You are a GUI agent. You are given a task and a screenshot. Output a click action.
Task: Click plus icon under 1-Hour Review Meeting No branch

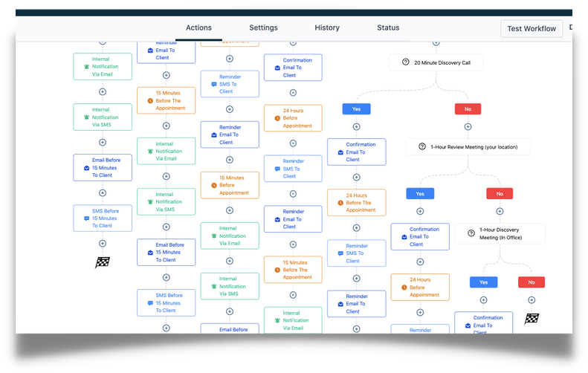click(x=500, y=211)
